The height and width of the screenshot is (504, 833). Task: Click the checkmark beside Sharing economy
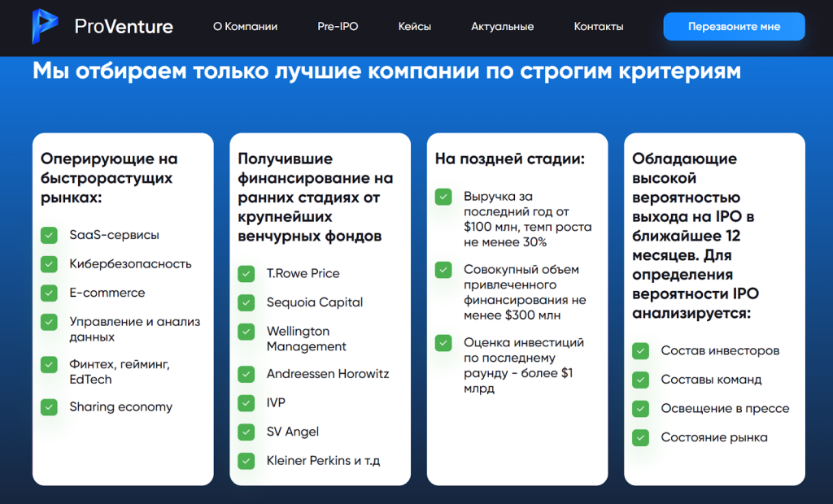[50, 407]
